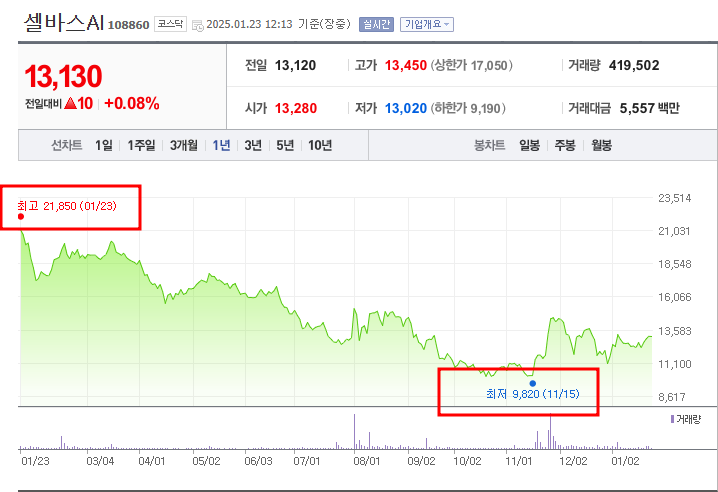Show the 10년 line chart
Viewport: 718px width, 492px height.
click(x=320, y=146)
